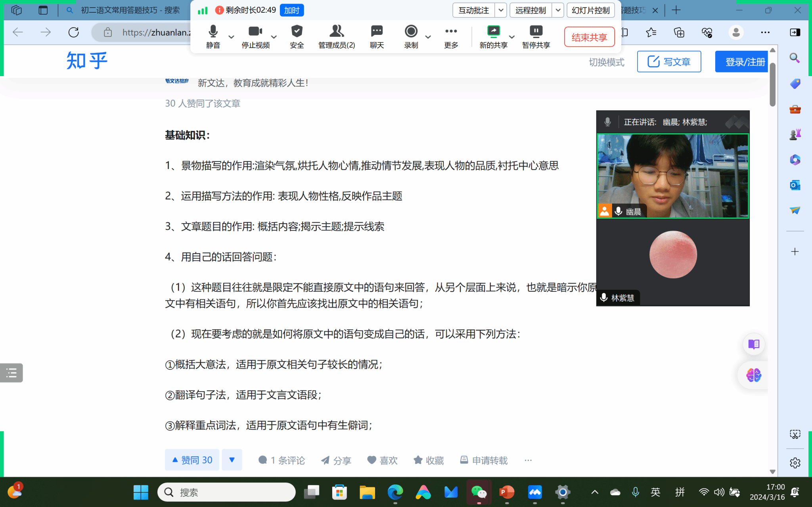Screen dimensions: 812x507
Task: Expand the microphone options arrow
Action: coord(232,37)
